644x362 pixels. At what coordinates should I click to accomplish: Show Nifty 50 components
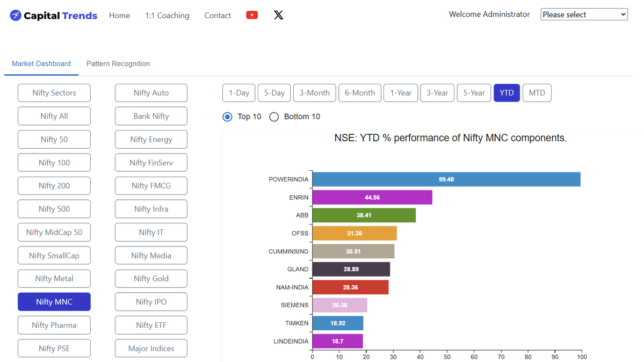(x=54, y=139)
